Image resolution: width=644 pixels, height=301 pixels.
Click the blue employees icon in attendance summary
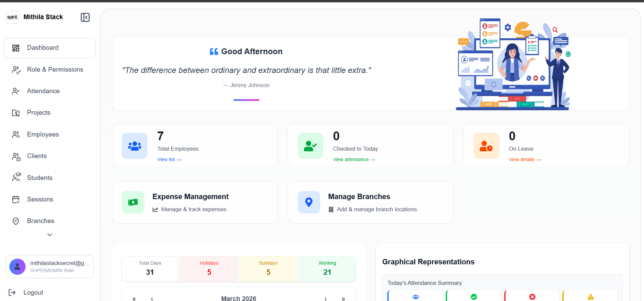pyautogui.click(x=416, y=297)
